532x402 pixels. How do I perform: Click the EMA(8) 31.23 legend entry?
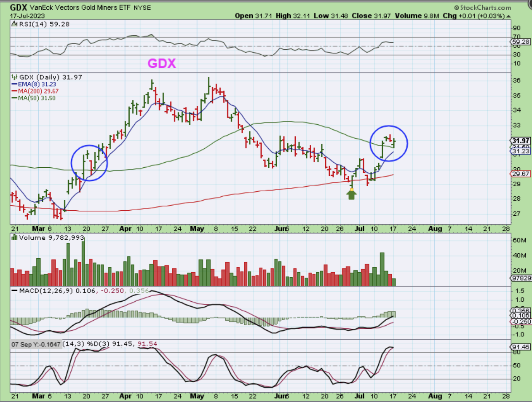pyautogui.click(x=37, y=84)
